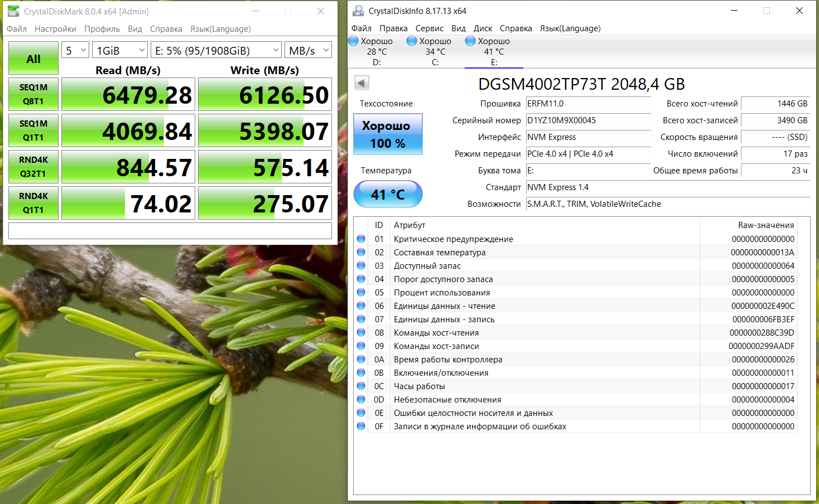This screenshot has width=819, height=504.
Task: Open Правка menu in CrystalDiskInfo
Action: [x=393, y=28]
